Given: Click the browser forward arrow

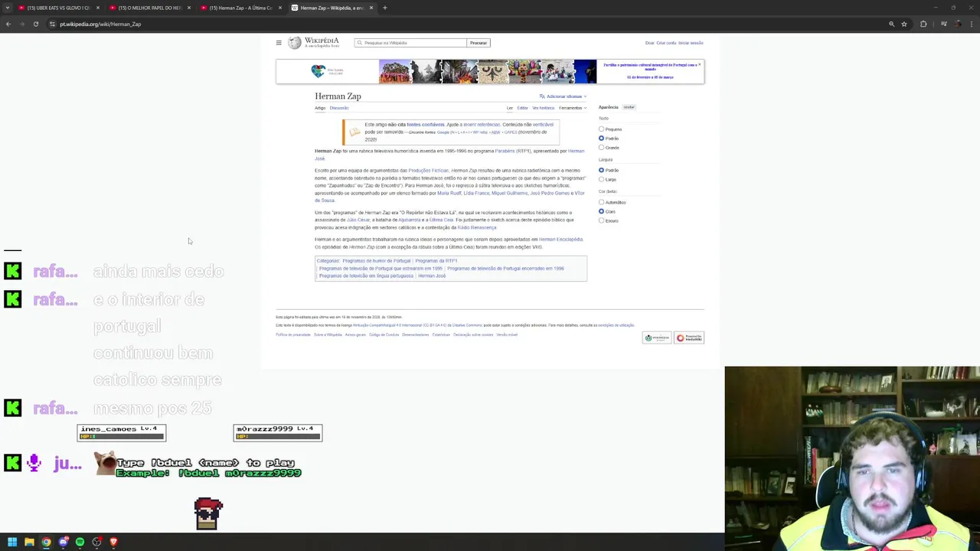Looking at the screenshot, I should coord(21,24).
